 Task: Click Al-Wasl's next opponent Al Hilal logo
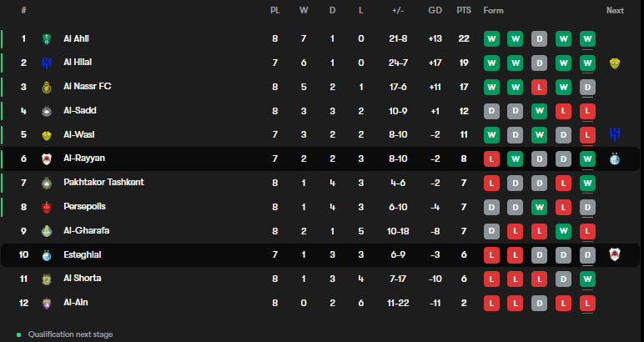(615, 134)
